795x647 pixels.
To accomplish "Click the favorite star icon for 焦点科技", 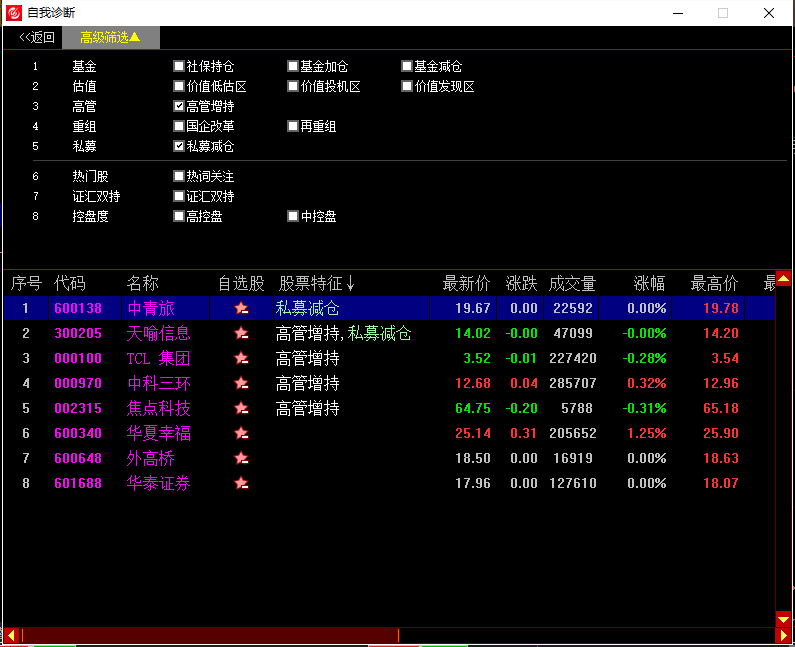I will [241, 409].
